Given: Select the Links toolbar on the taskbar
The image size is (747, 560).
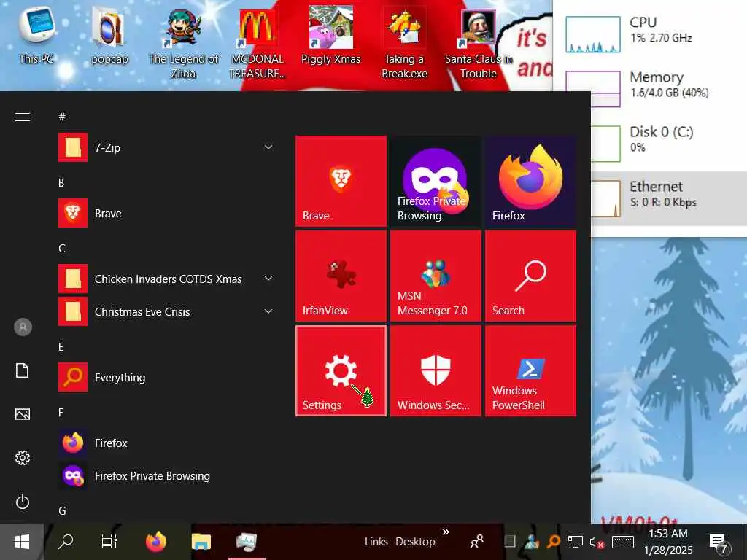Looking at the screenshot, I should 376,542.
